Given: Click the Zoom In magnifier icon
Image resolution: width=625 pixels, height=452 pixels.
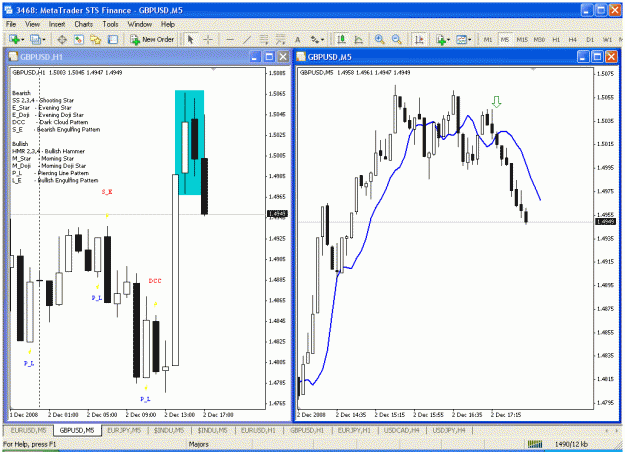Looking at the screenshot, I should [x=379, y=39].
